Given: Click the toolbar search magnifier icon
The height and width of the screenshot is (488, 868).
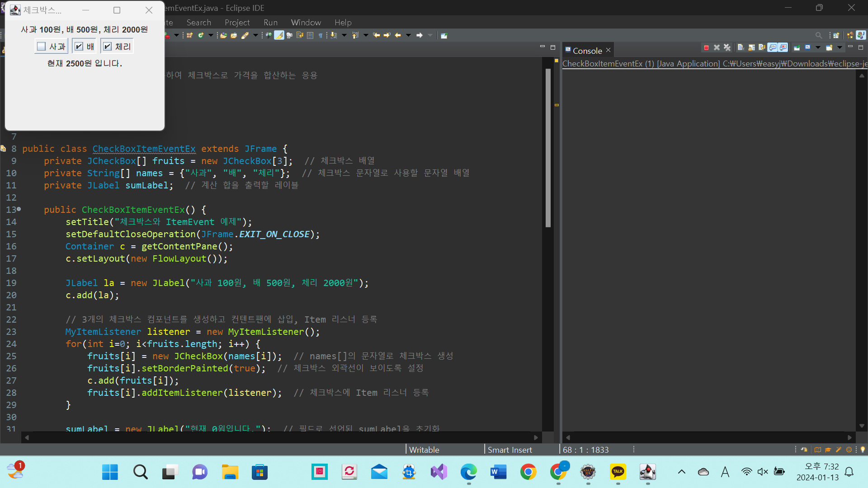Looking at the screenshot, I should click(818, 35).
